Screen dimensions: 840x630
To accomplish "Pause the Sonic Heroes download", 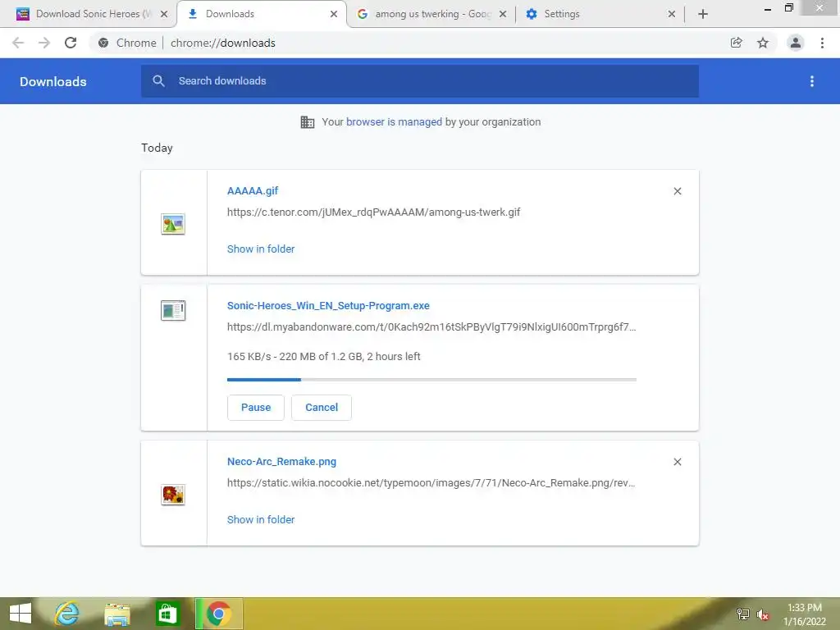I will tap(256, 408).
